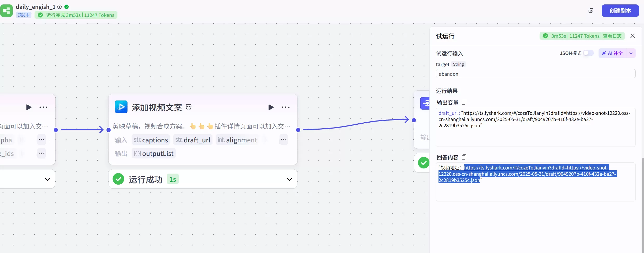This screenshot has width=644, height=253.
Task: Collapse the bottom-left node card chevron
Action: click(x=48, y=179)
